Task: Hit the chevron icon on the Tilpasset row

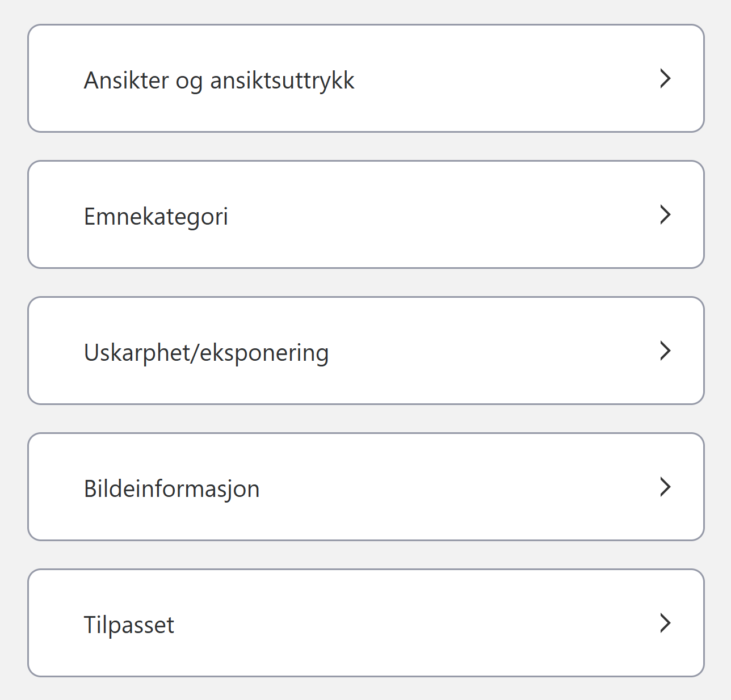Action: [666, 623]
